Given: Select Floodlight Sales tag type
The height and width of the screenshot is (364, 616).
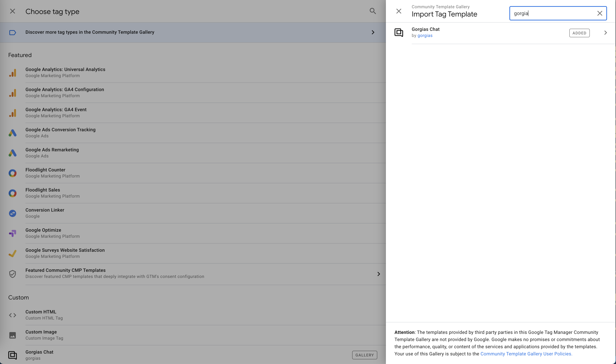Looking at the screenshot, I should [43, 190].
